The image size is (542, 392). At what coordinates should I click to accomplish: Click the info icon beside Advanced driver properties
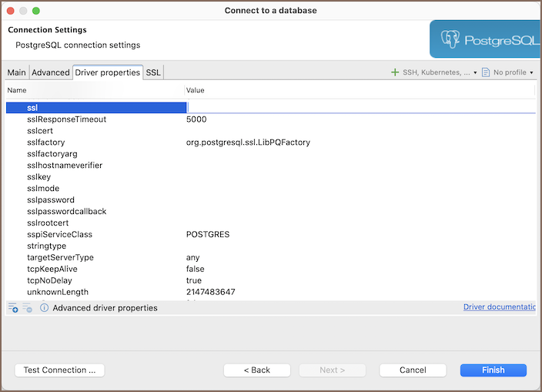coord(45,308)
